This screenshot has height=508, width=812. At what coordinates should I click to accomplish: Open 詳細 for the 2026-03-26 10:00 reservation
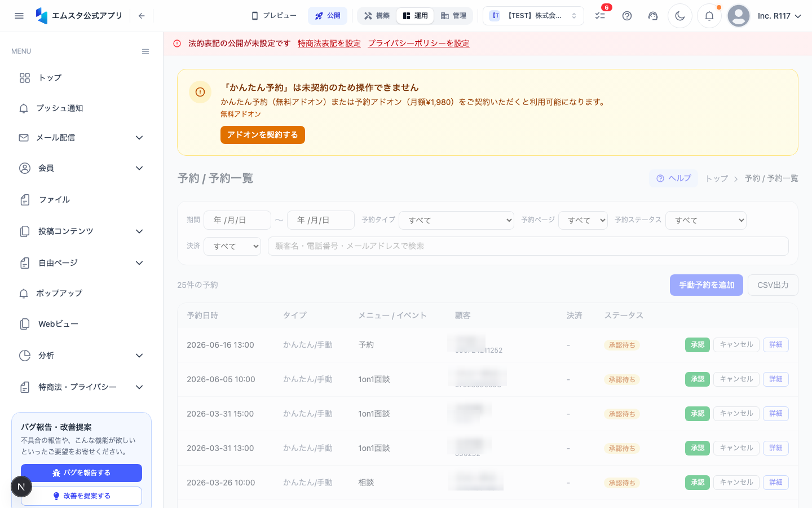[776, 483]
